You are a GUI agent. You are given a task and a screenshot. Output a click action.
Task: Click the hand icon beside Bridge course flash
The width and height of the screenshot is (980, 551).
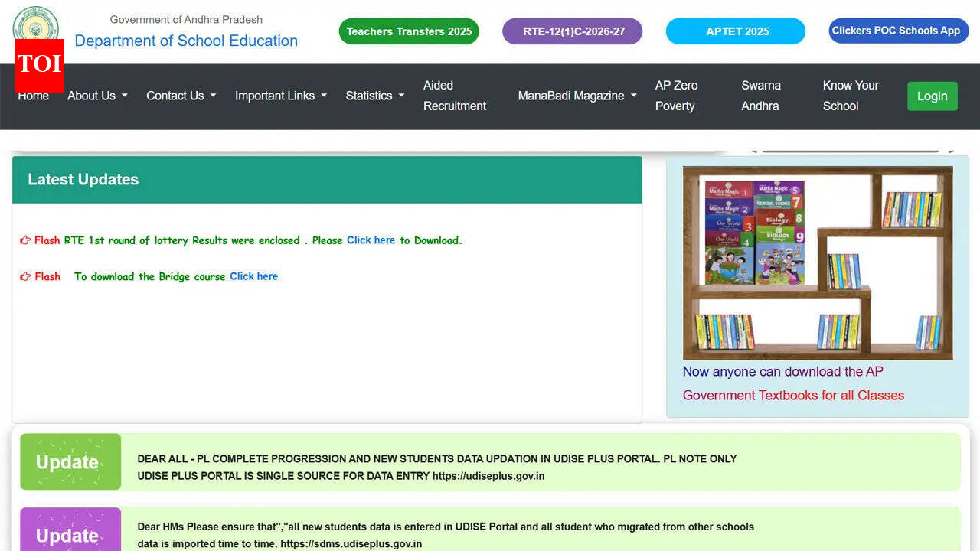point(24,276)
